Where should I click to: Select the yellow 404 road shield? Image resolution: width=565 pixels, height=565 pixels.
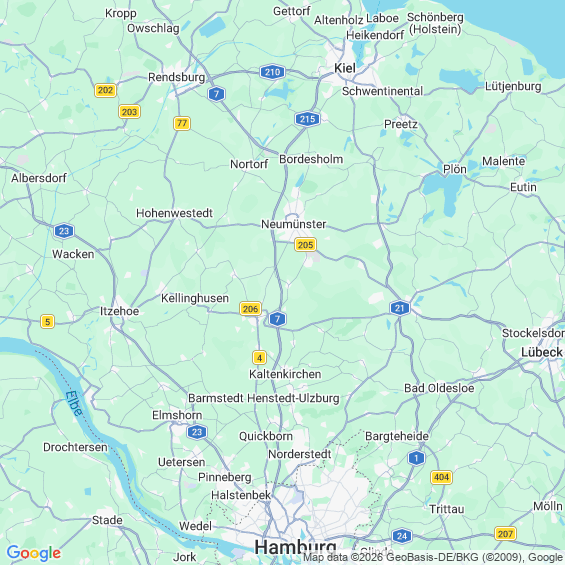(x=441, y=477)
